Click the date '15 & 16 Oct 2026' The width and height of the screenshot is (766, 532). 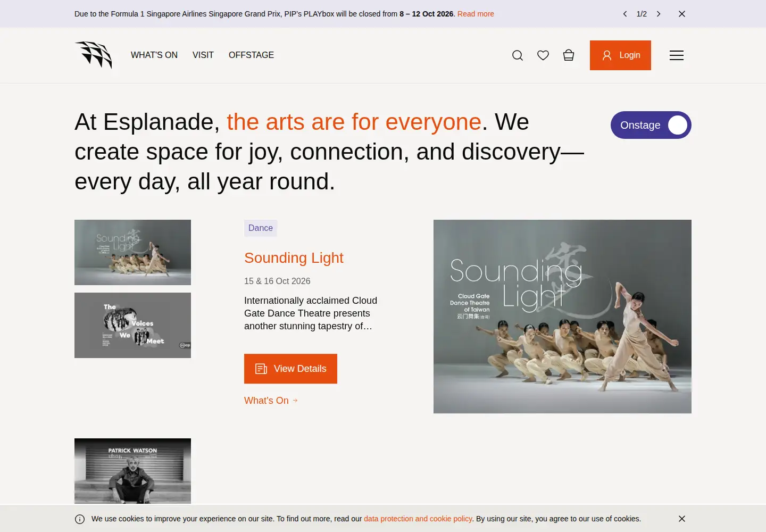[277, 281]
